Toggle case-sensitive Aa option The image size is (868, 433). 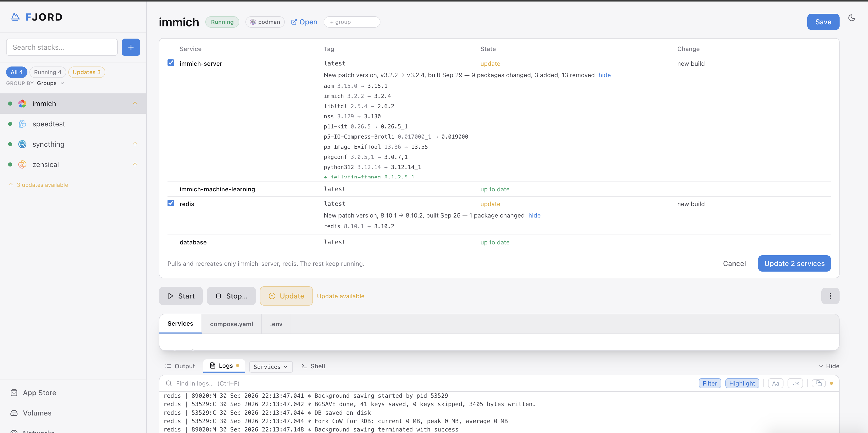click(x=775, y=383)
